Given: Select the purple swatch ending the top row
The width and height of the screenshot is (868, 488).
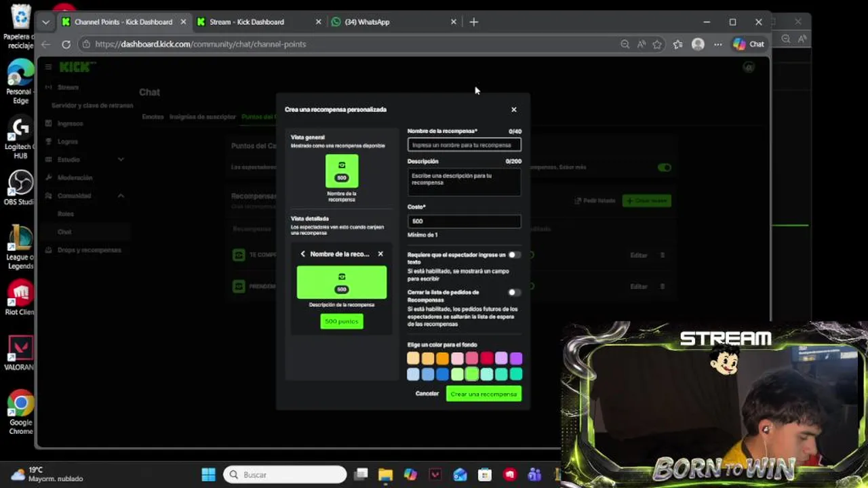Looking at the screenshot, I should (516, 359).
